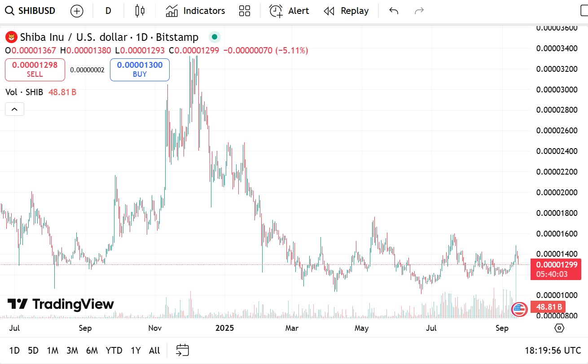Click the red current price tag on the price axis
The width and height of the screenshot is (588, 364).
556,269
